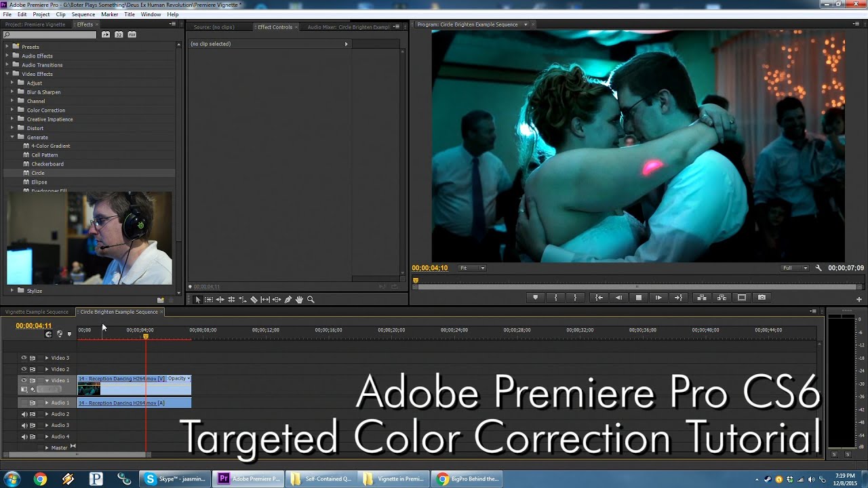Click Mark In button
This screenshot has height=488, width=868.
[555, 298]
